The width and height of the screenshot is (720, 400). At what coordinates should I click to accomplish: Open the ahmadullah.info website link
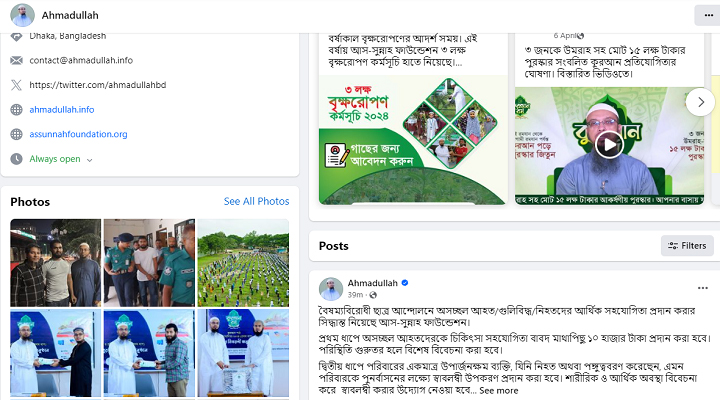(62, 110)
